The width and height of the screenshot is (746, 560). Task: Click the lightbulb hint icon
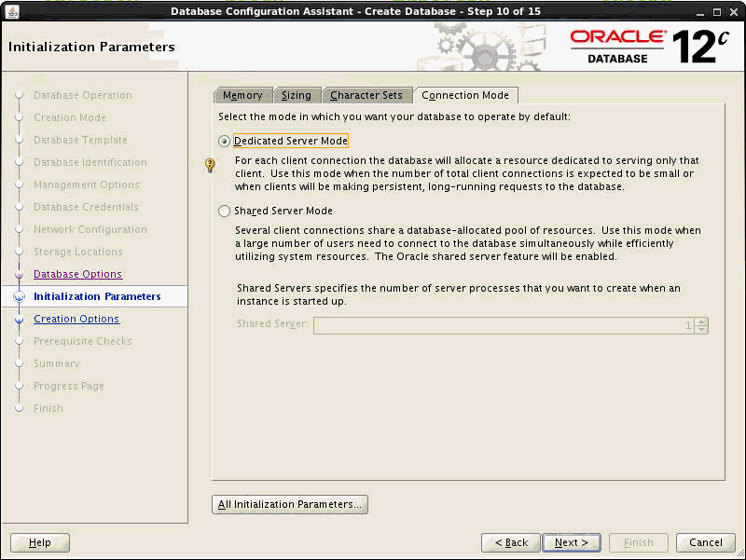(x=210, y=165)
